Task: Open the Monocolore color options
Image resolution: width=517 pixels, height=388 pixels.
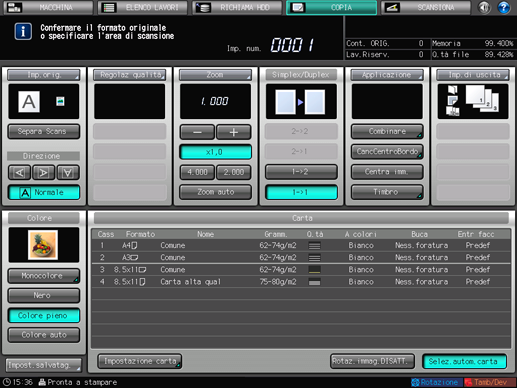Action: coord(44,276)
